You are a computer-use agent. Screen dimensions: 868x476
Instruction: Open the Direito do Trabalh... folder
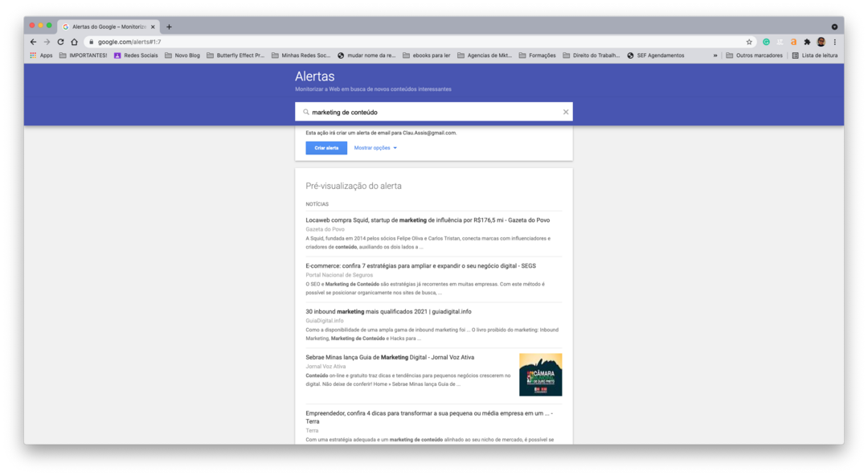(x=592, y=55)
